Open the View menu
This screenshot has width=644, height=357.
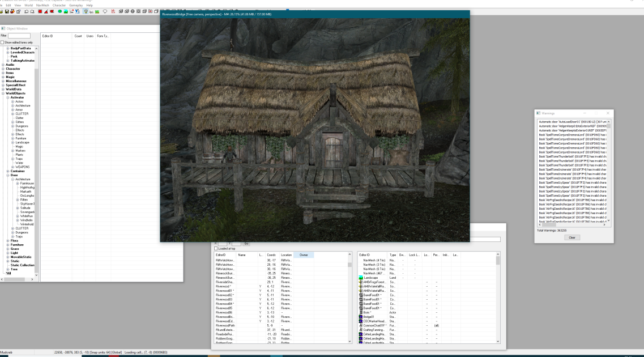click(x=18, y=5)
